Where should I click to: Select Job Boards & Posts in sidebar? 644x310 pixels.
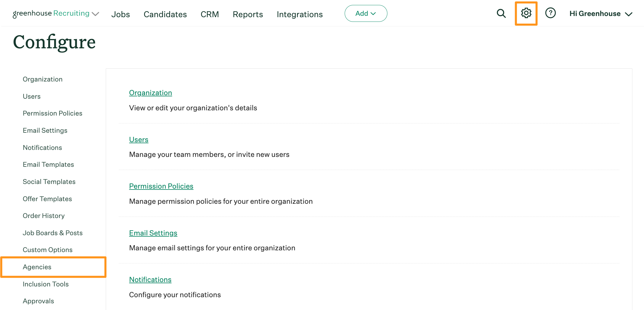point(53,233)
